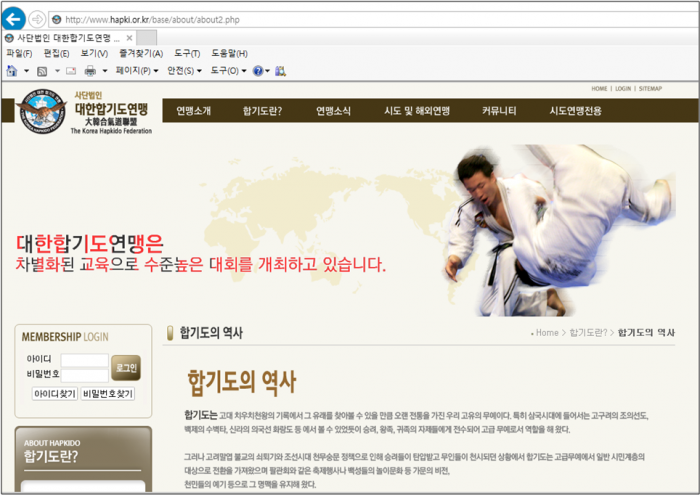
Task: Click the first paragraph beginning 합기도는
Action: coord(416,422)
